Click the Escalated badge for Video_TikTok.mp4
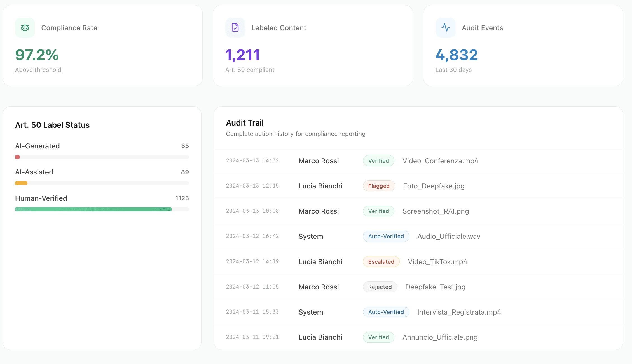Screen dimensions: 632x364 (x=381, y=261)
